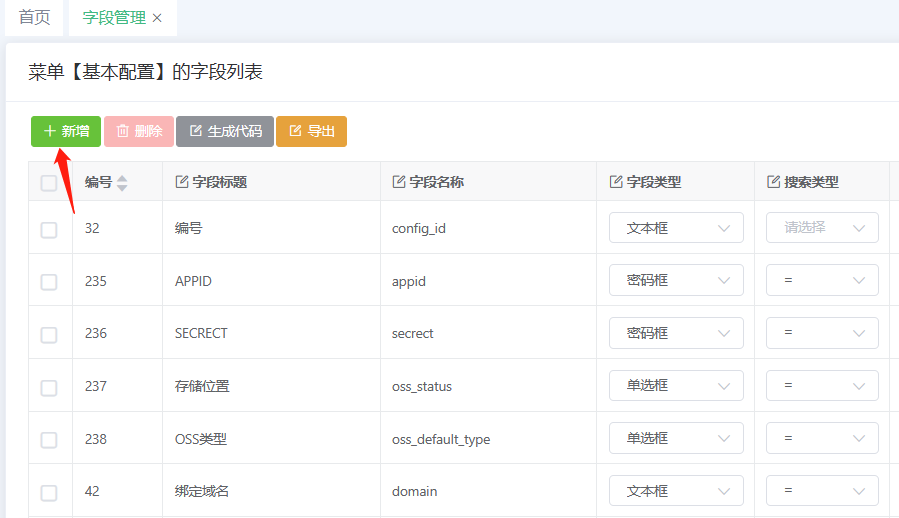Click the edit icon beside 字段名称 header
The height and width of the screenshot is (518, 899).
click(398, 182)
